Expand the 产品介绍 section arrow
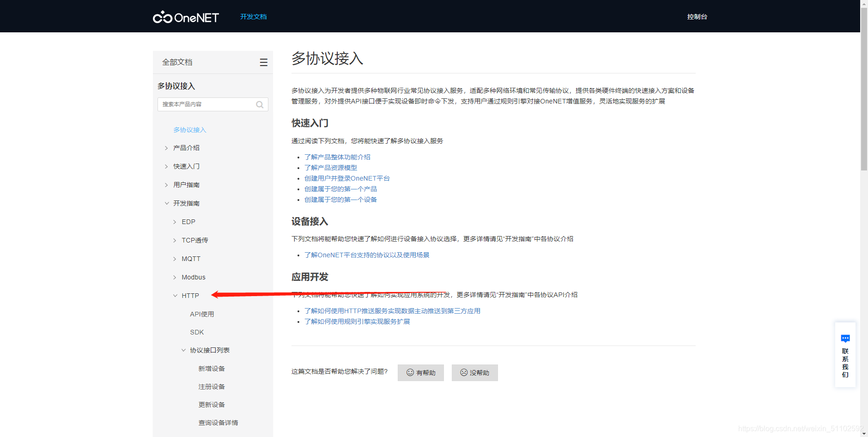 pyautogui.click(x=166, y=148)
